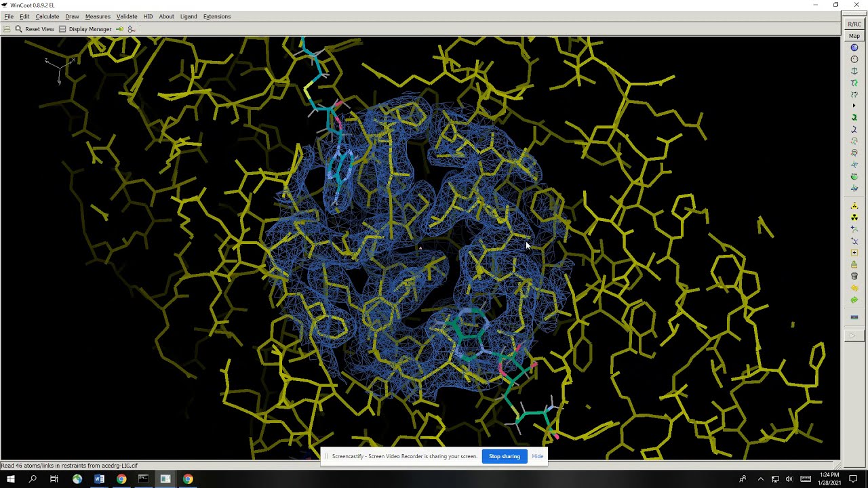The image size is (868, 488).
Task: Select the Regularize Zone tool
Action: coord(854,60)
